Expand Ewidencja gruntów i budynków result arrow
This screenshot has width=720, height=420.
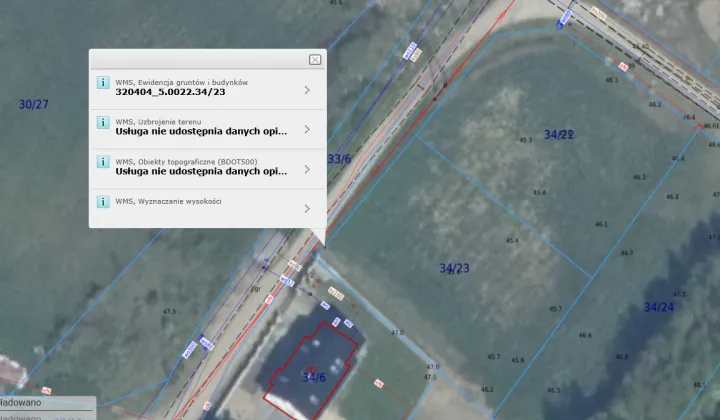click(x=307, y=90)
